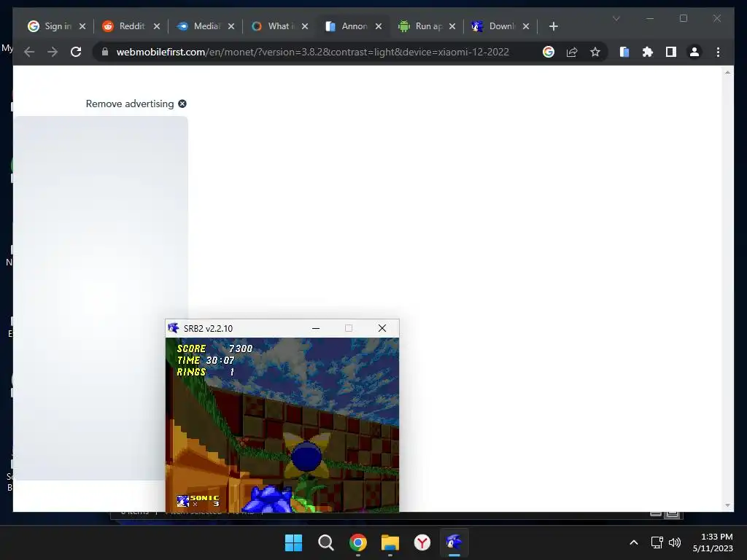Screen dimensions: 747x560
Task: Open Chrome's three-dot menu
Action: pyautogui.click(x=718, y=52)
